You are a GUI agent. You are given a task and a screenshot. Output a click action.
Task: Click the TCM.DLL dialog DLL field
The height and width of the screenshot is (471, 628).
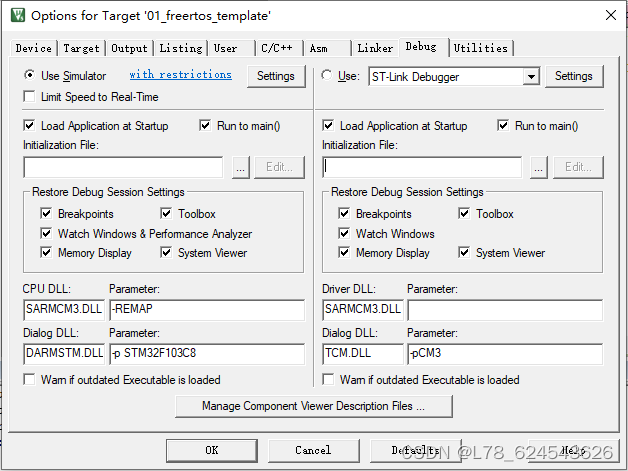click(x=363, y=354)
